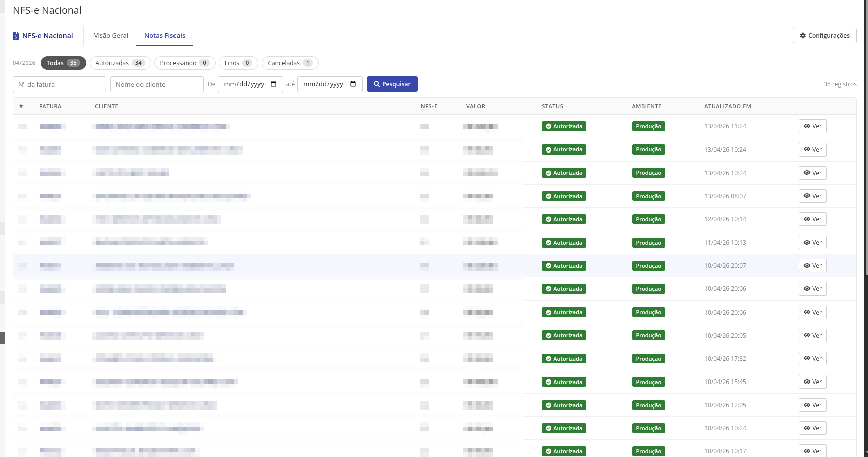Click the Produção badge in the first row

tap(648, 126)
